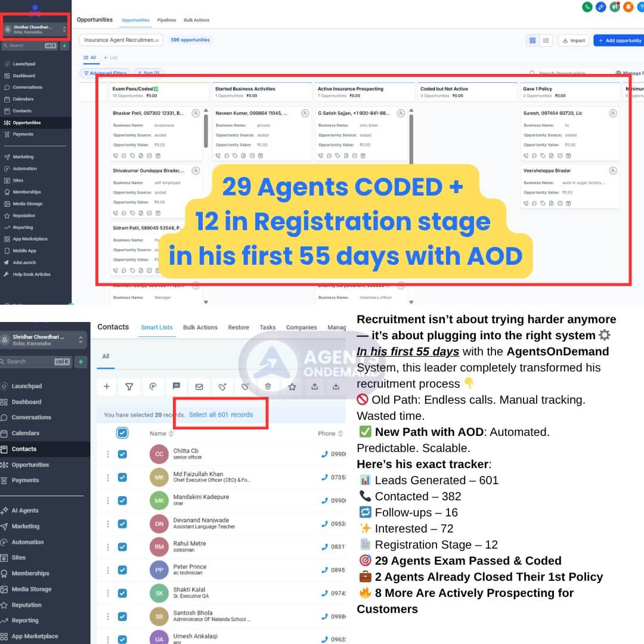Screen dimensions: 644x644
Task: Open row options menu for Md Faizullah Khan
Action: 108,478
